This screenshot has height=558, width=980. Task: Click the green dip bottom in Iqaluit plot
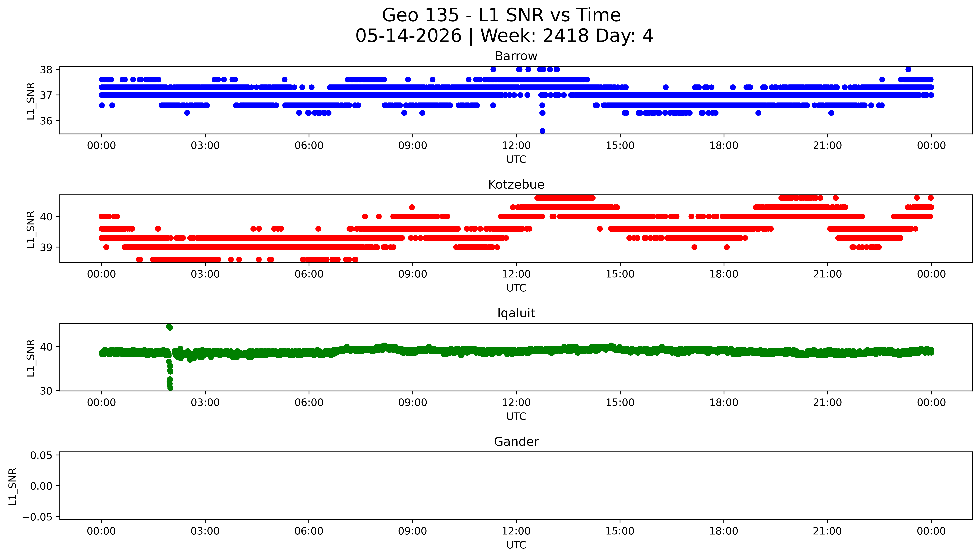170,387
